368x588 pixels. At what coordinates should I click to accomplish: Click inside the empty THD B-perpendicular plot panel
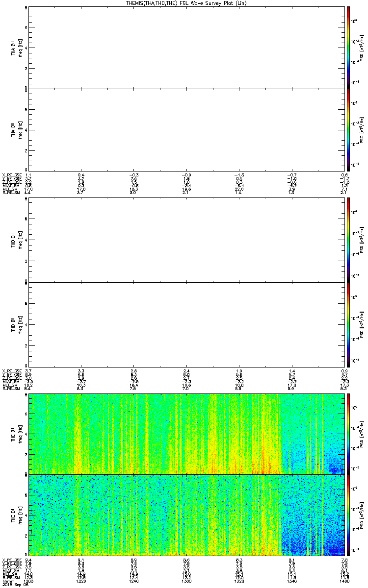[186, 241]
